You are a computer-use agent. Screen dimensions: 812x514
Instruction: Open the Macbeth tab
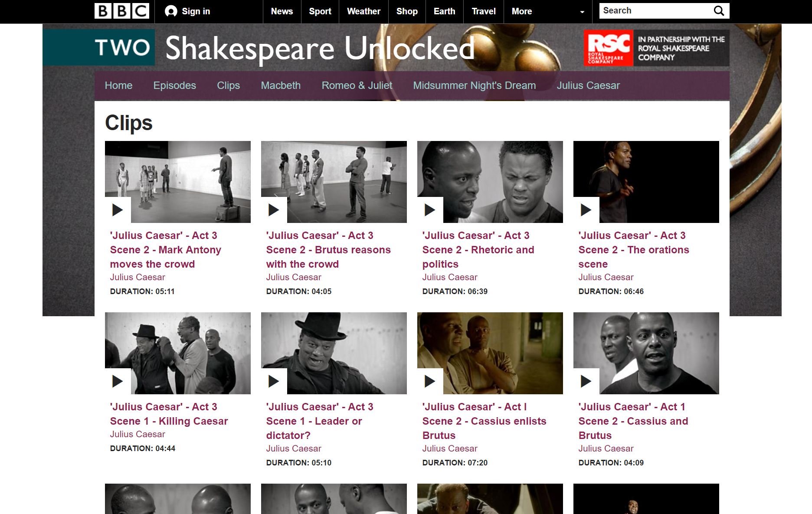(281, 85)
